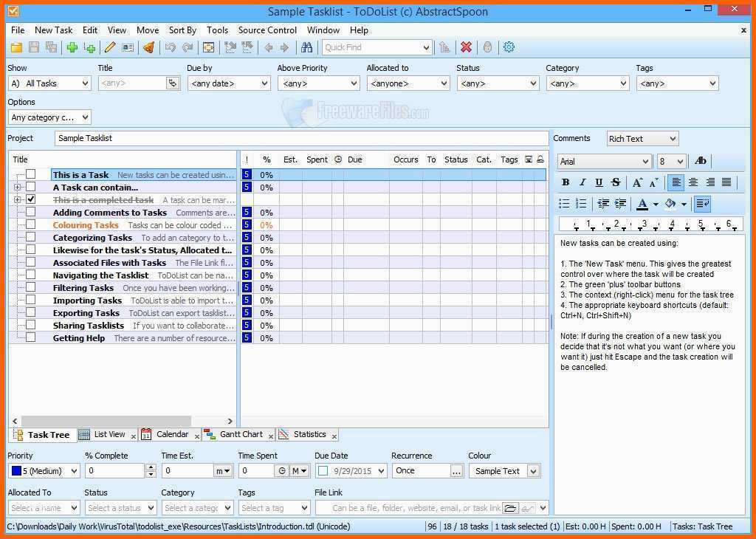This screenshot has height=539, width=756.
Task: Open the Arial font dropdown
Action: pyautogui.click(x=605, y=162)
